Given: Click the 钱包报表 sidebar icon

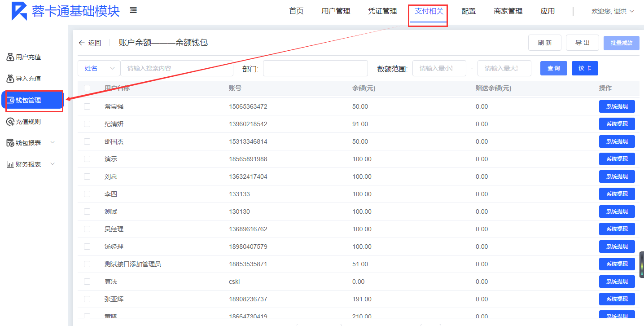Looking at the screenshot, I should pyautogui.click(x=10, y=143).
